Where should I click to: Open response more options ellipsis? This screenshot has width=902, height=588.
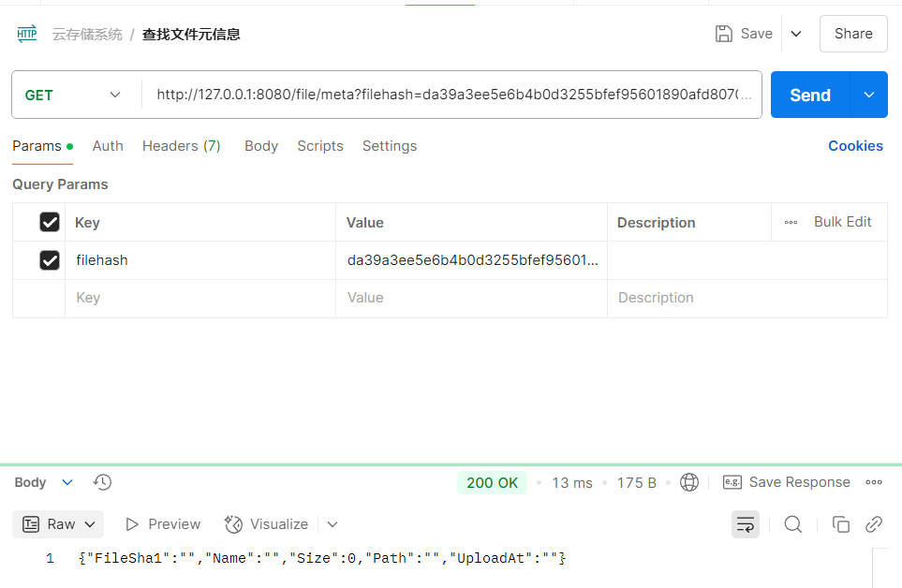click(874, 482)
